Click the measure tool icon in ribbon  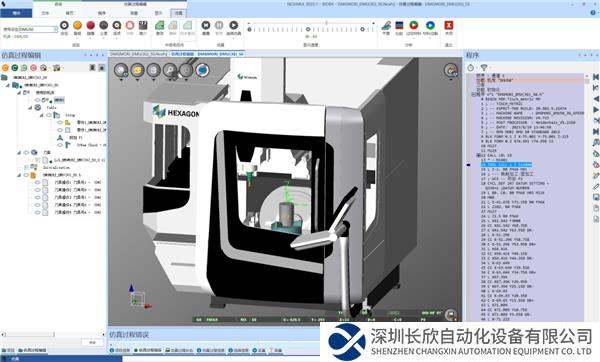386,25
